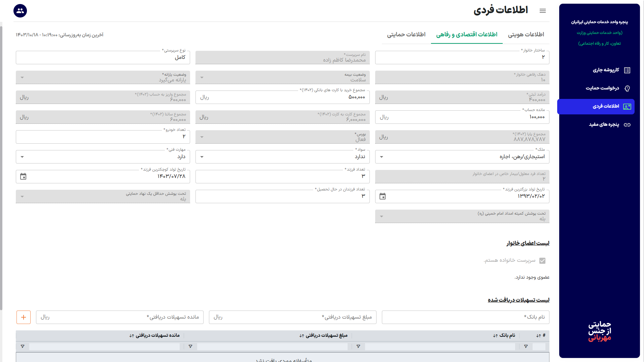Viewport: 644px width, 362px height.
Task: Toggle سرپرست خانواده هستم checkbox
Action: tap(542, 261)
